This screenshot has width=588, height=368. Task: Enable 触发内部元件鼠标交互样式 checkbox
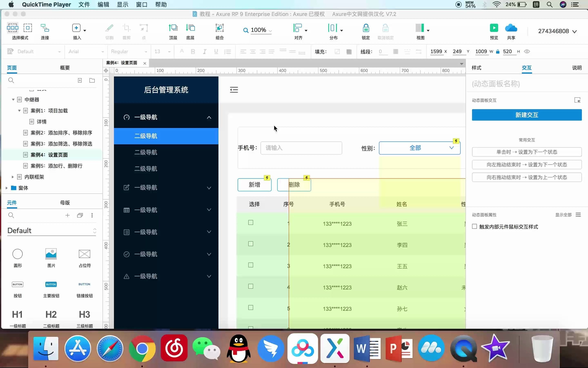474,226
